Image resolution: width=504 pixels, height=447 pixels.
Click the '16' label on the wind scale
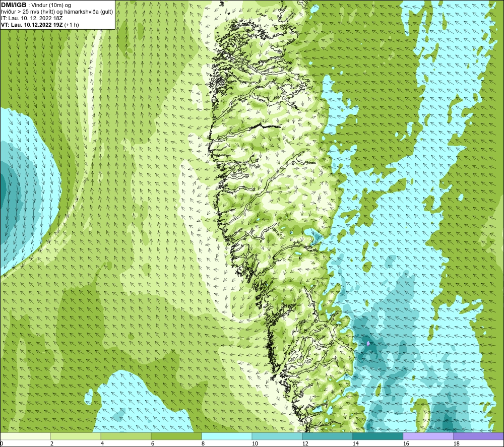coord(406,443)
